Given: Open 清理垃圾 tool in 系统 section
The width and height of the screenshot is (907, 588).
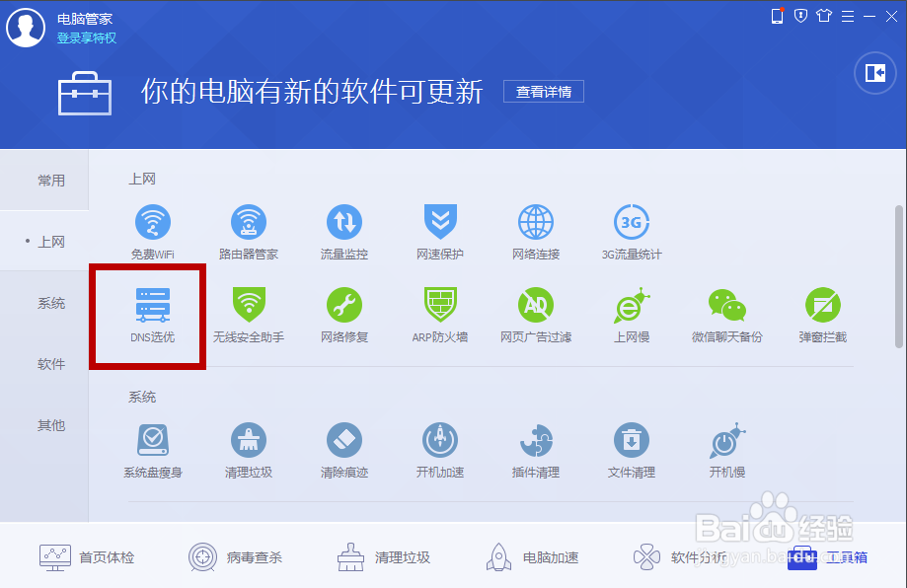Looking at the screenshot, I should click(x=249, y=451).
